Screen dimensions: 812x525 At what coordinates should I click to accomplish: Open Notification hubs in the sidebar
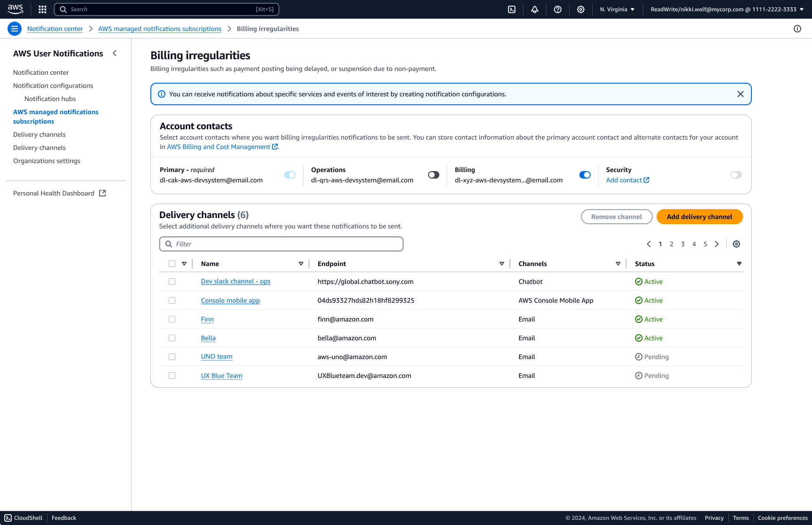click(x=50, y=99)
